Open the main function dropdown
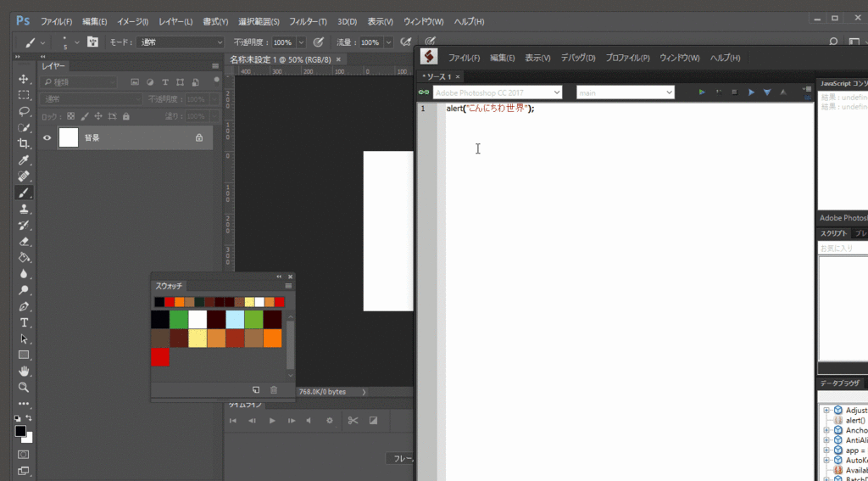Viewport: 868px width, 481px height. (x=626, y=92)
